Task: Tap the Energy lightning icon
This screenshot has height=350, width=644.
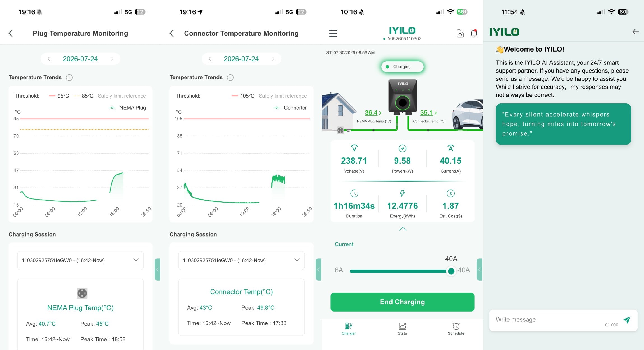Action: (402, 193)
